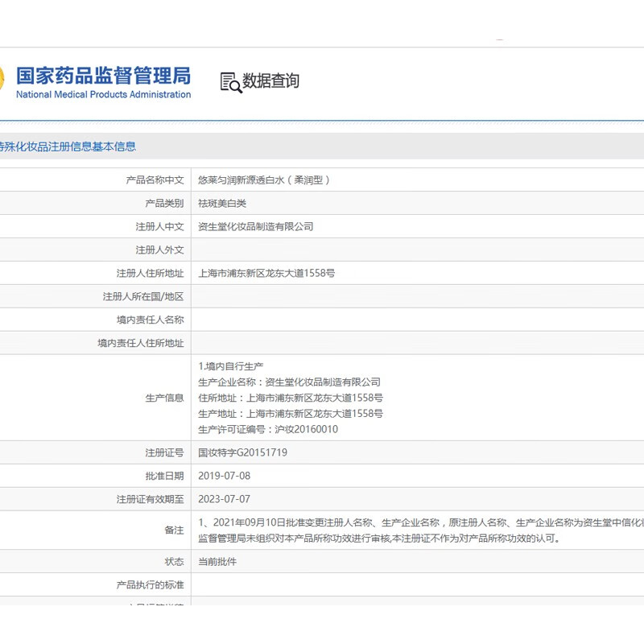Select the 注册人住所地址 address value
Screen dimensions: 644x644
click(x=266, y=273)
